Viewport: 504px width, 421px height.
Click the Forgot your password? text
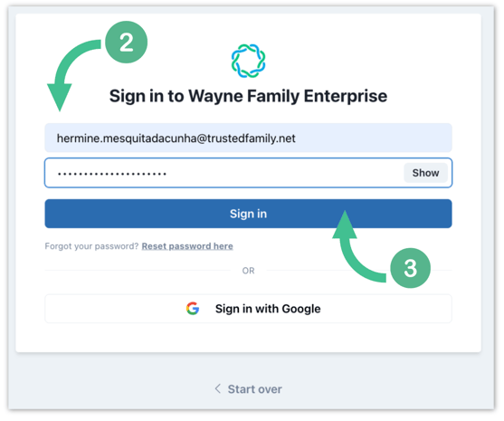(91, 246)
